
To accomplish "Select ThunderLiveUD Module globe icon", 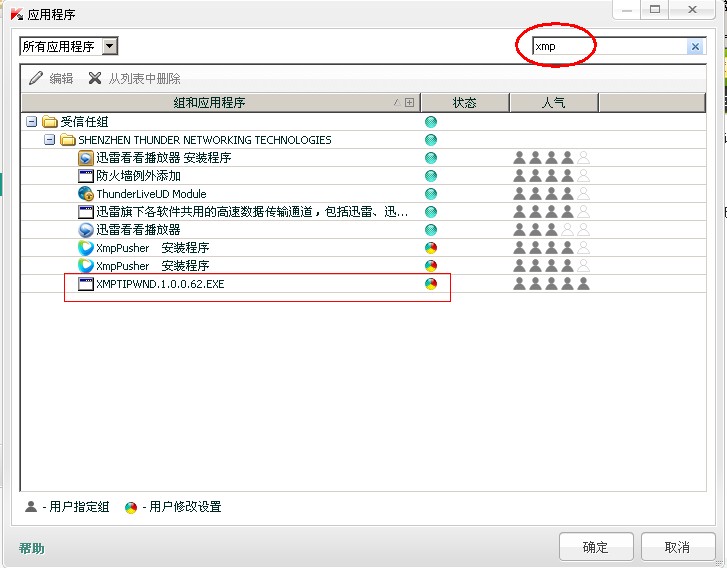I will (86, 194).
